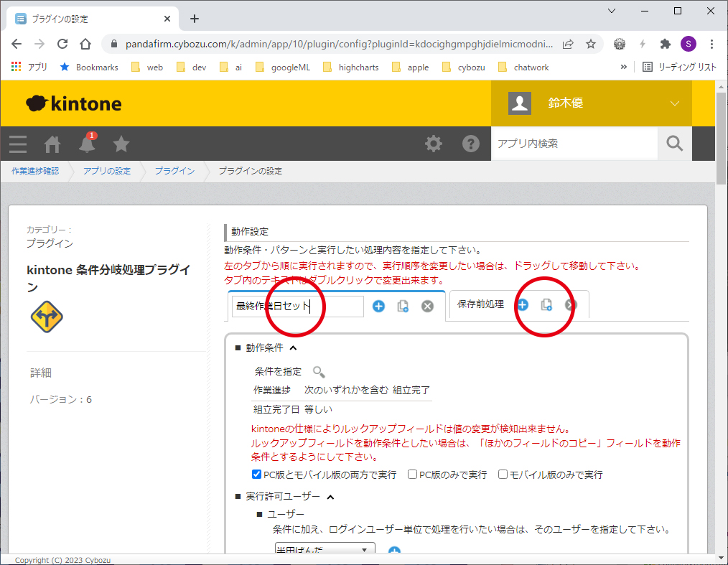Open condition search magnifier next to 条件を指定
Image resolution: width=728 pixels, height=565 pixels.
pos(319,372)
